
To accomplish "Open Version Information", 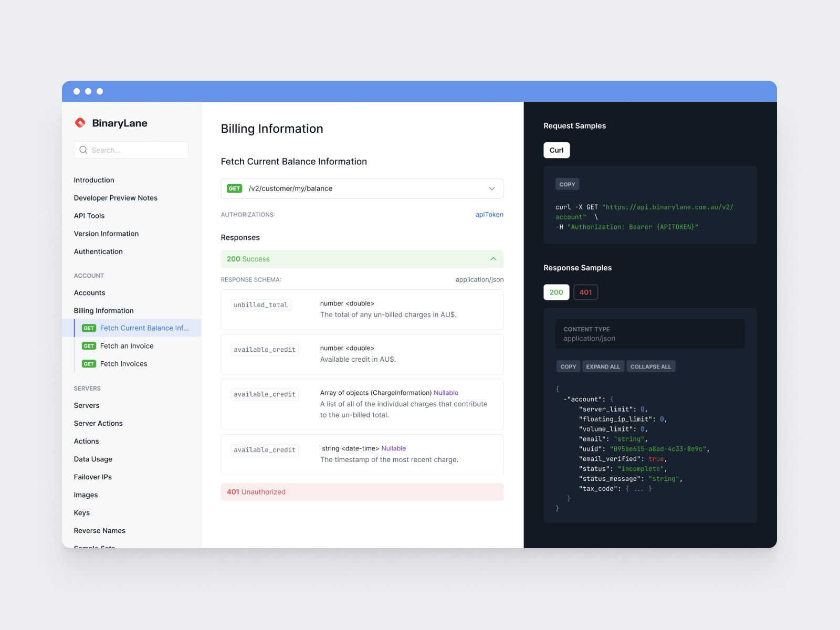I will click(106, 234).
